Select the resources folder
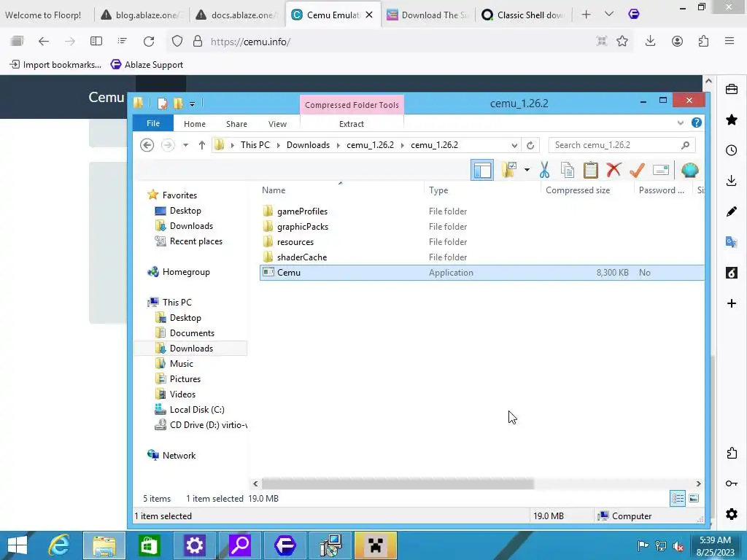This screenshot has height=560, width=747. [295, 241]
